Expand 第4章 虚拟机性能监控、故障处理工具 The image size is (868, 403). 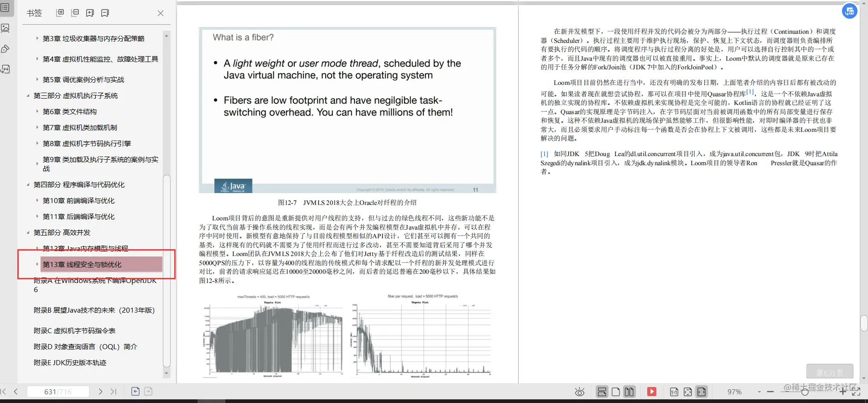[37, 59]
